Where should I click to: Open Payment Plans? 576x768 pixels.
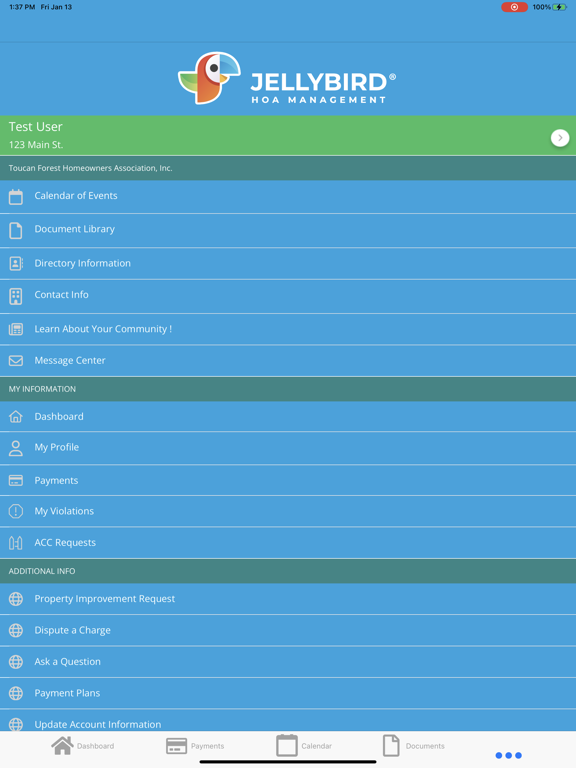pos(288,693)
